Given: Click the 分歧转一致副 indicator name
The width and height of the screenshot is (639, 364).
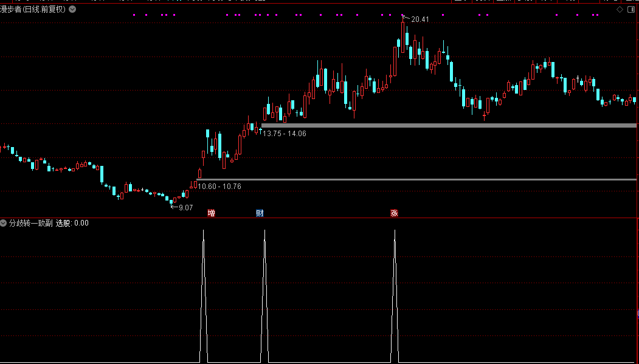Looking at the screenshot, I should pyautogui.click(x=31, y=223).
